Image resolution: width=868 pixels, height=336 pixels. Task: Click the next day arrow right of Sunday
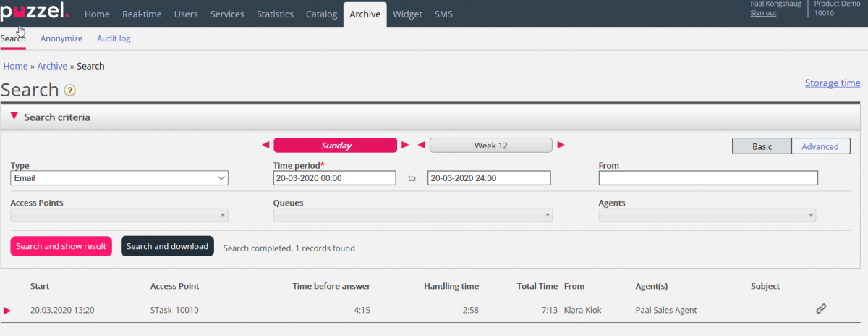point(405,146)
